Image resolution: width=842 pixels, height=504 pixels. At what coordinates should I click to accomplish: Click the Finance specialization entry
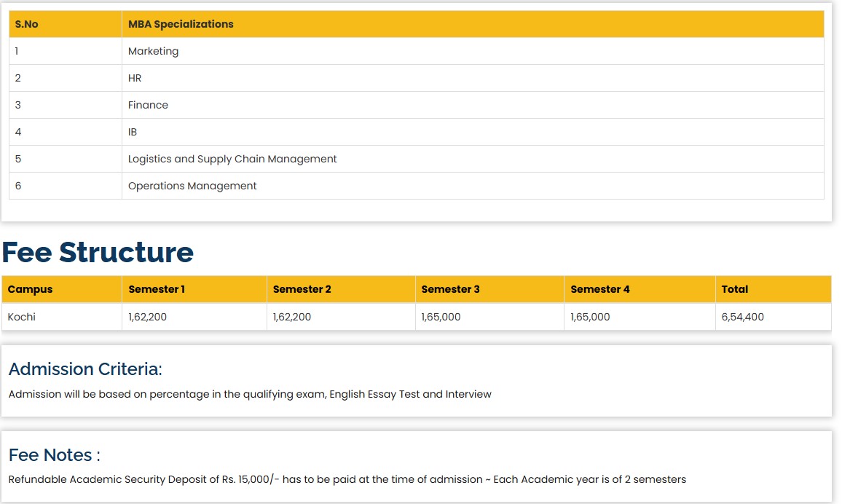click(148, 105)
